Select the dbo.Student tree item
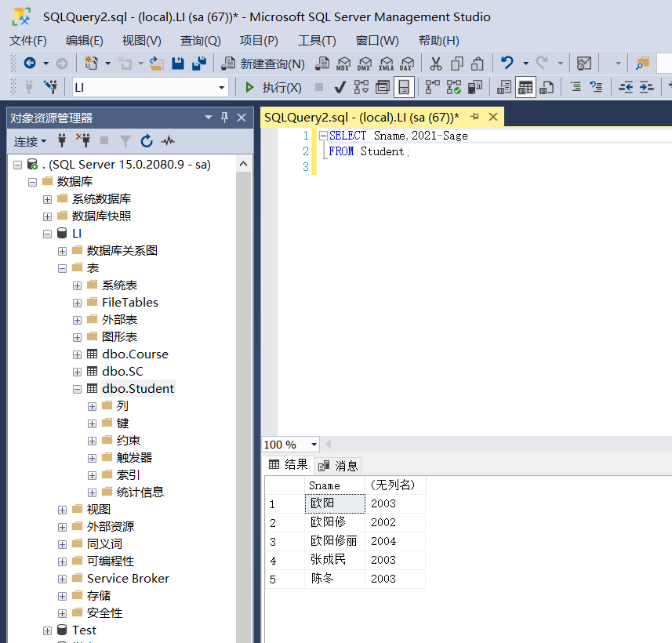This screenshot has height=643, width=672. (137, 389)
